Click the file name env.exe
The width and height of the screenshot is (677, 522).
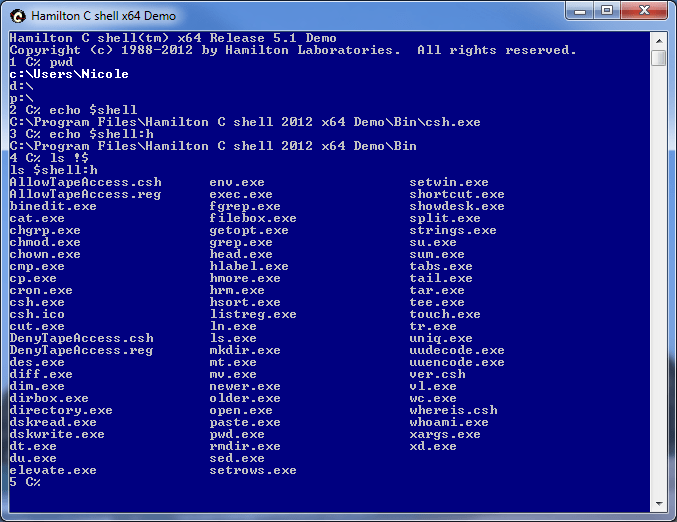click(237, 183)
